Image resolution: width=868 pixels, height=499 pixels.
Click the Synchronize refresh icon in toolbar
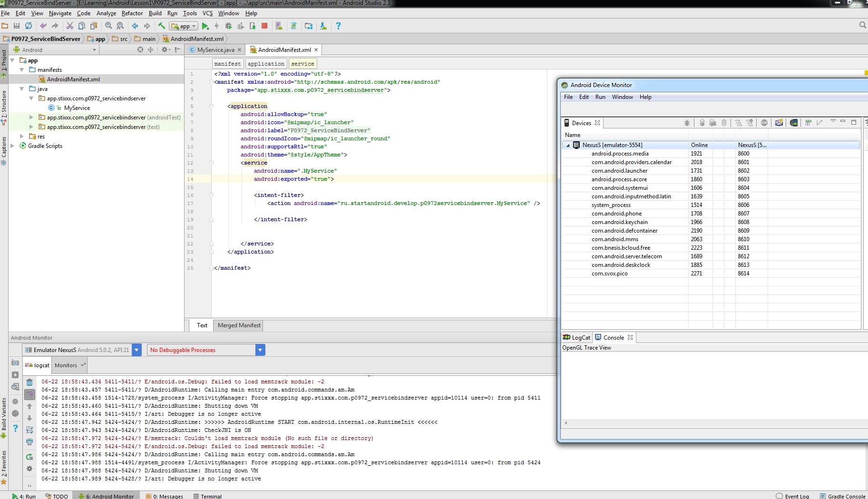[x=29, y=26]
